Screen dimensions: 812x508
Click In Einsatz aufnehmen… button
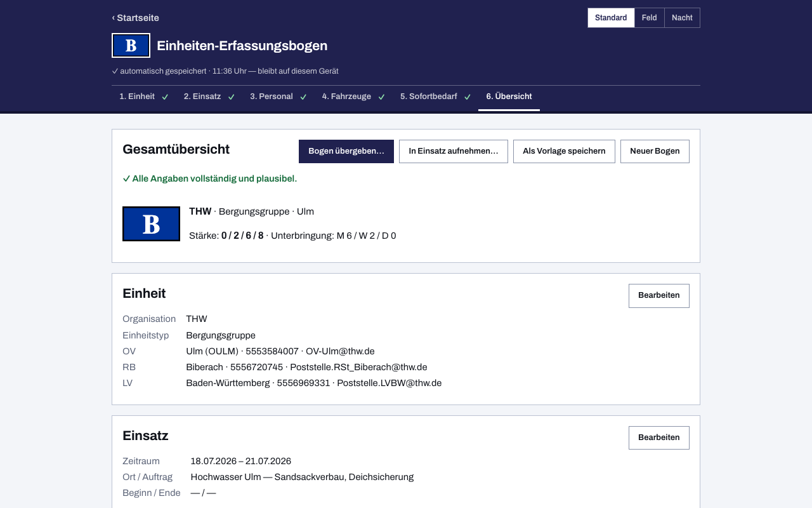point(454,151)
